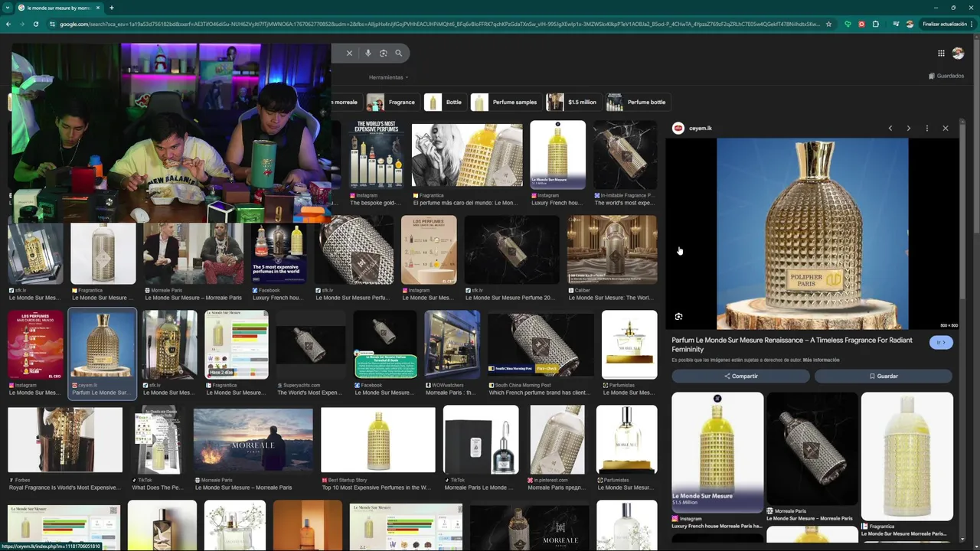980x551 pixels.
Task: Open 'World's Most Expensive Perfumes' chart thumbnail
Action: 375,155
